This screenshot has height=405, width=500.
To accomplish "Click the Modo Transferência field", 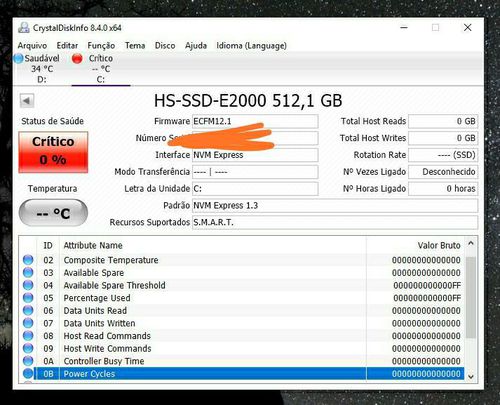I will pyautogui.click(x=255, y=172).
